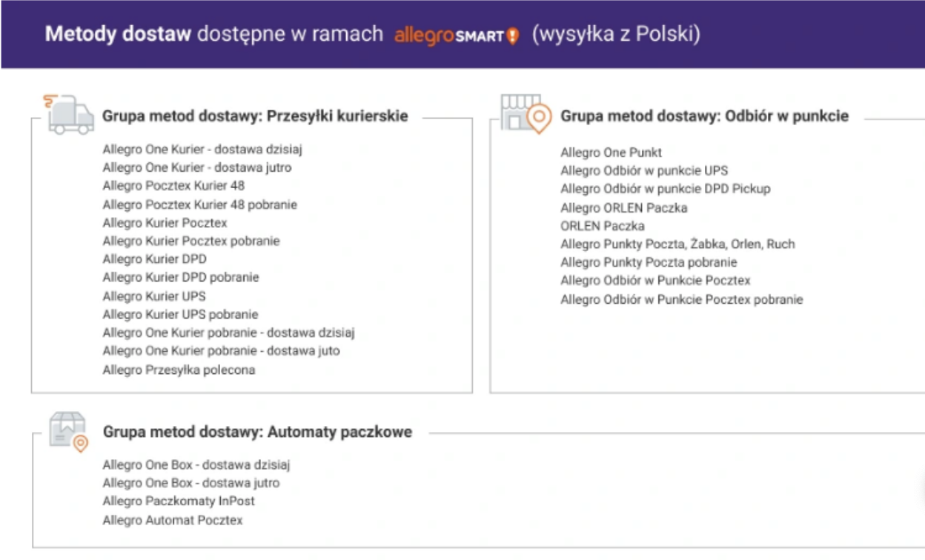
Task: Click the parcel locker box icon
Action: pos(68,431)
